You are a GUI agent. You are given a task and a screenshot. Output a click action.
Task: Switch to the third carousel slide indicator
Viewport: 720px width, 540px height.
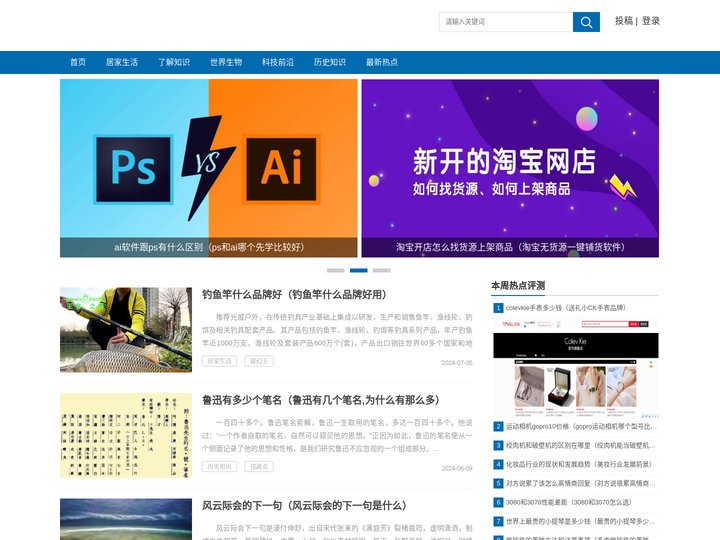pyautogui.click(x=382, y=270)
